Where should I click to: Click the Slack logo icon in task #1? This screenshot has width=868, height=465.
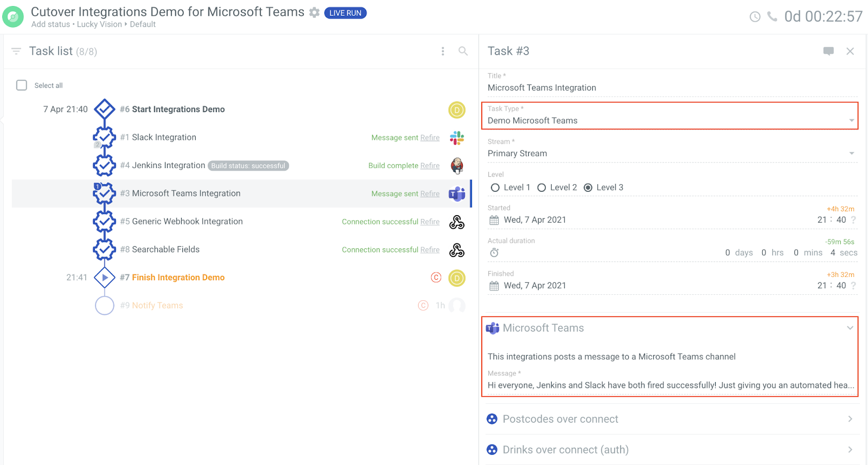coord(457,138)
